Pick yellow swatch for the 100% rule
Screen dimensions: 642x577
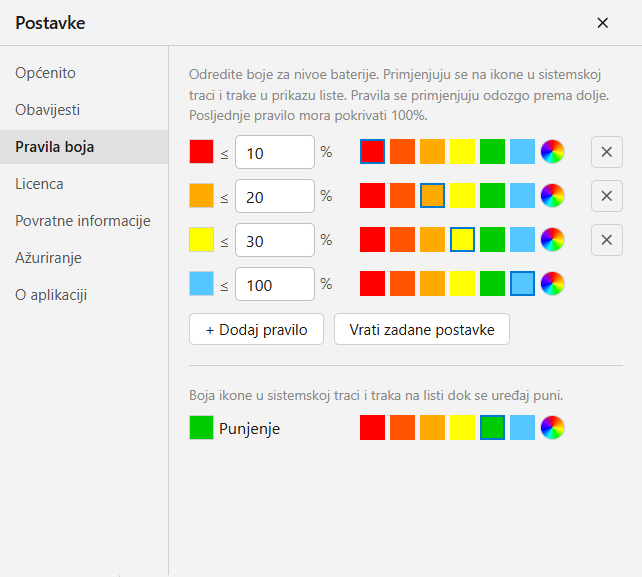point(462,283)
